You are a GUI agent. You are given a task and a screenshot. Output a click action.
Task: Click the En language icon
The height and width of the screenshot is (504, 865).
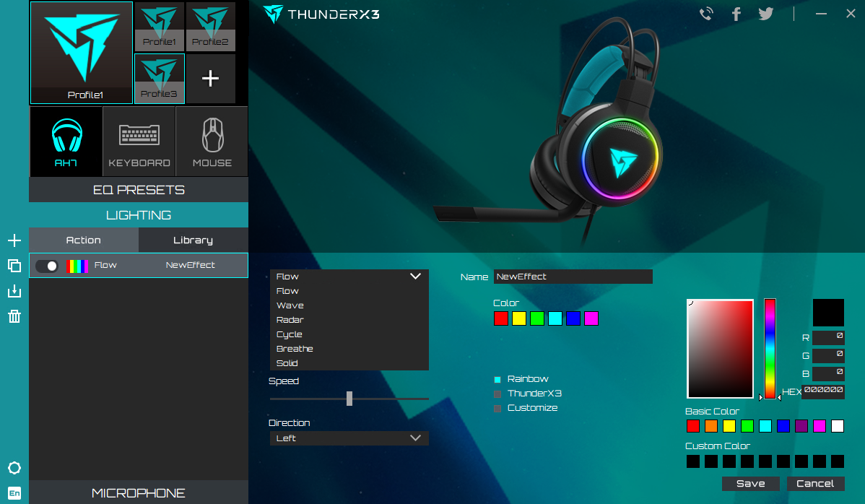14,493
